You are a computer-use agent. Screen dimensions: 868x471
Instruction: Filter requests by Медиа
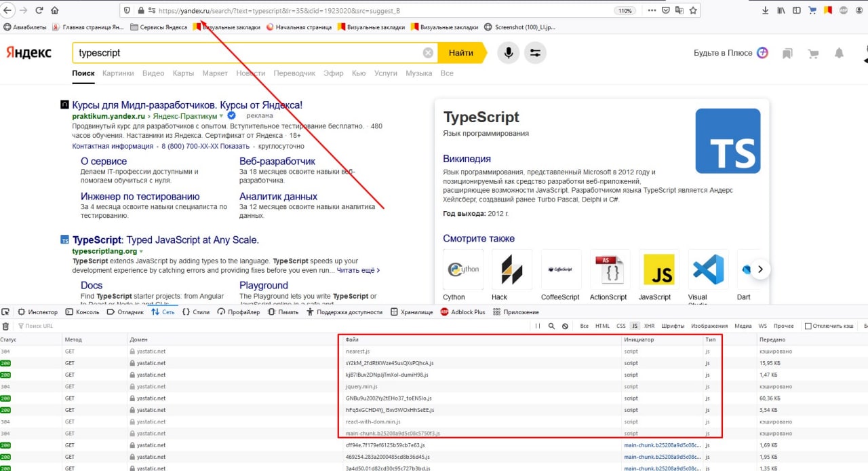(743, 326)
